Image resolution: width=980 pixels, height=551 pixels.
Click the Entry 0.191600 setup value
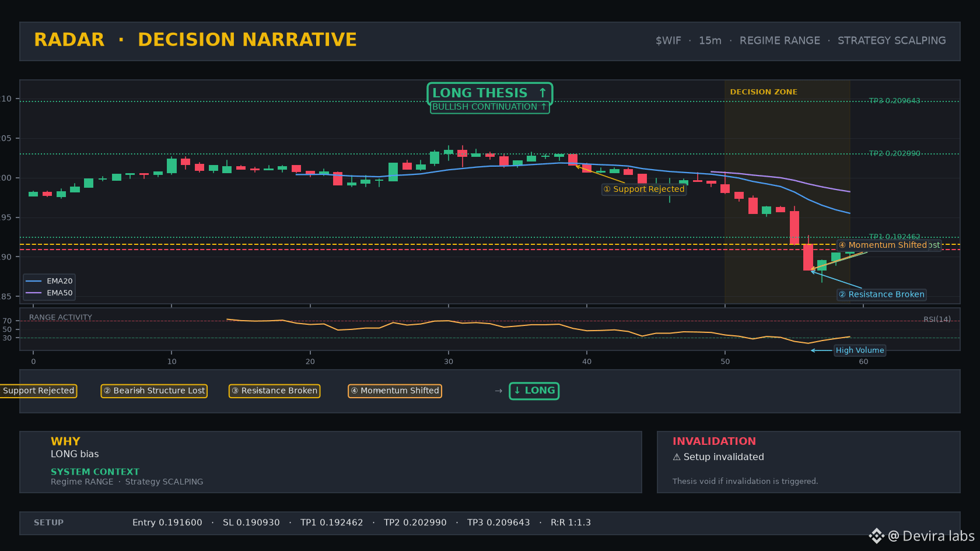click(x=167, y=522)
